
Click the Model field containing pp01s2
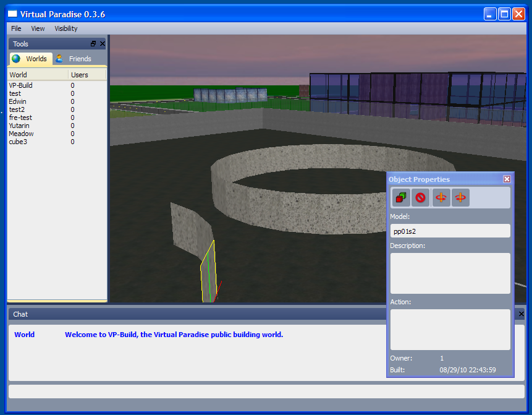click(450, 231)
